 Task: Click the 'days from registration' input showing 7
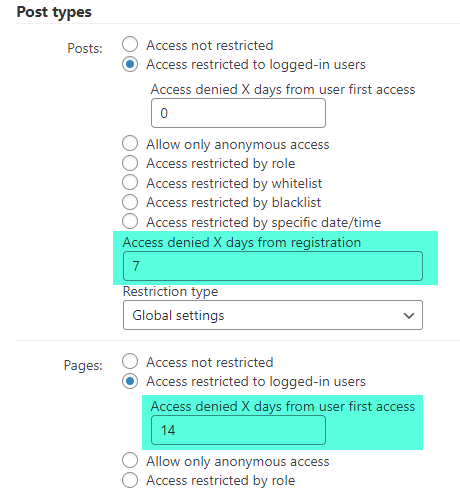pos(273,266)
